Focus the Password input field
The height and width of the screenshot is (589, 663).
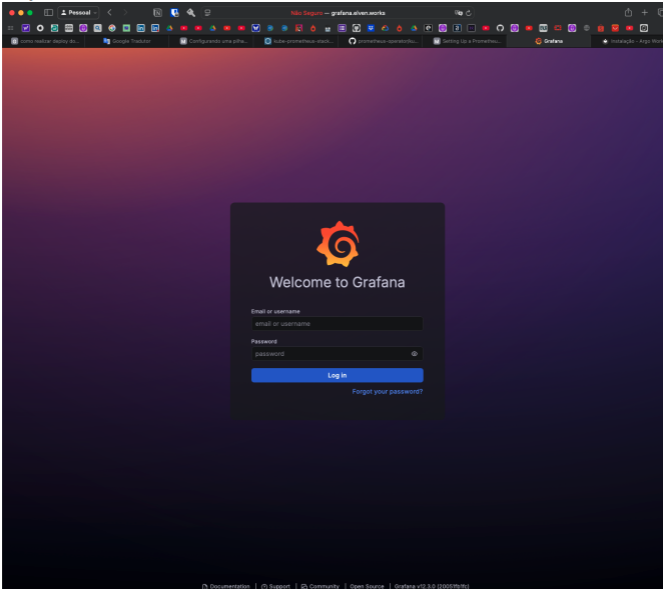[x=330, y=353]
